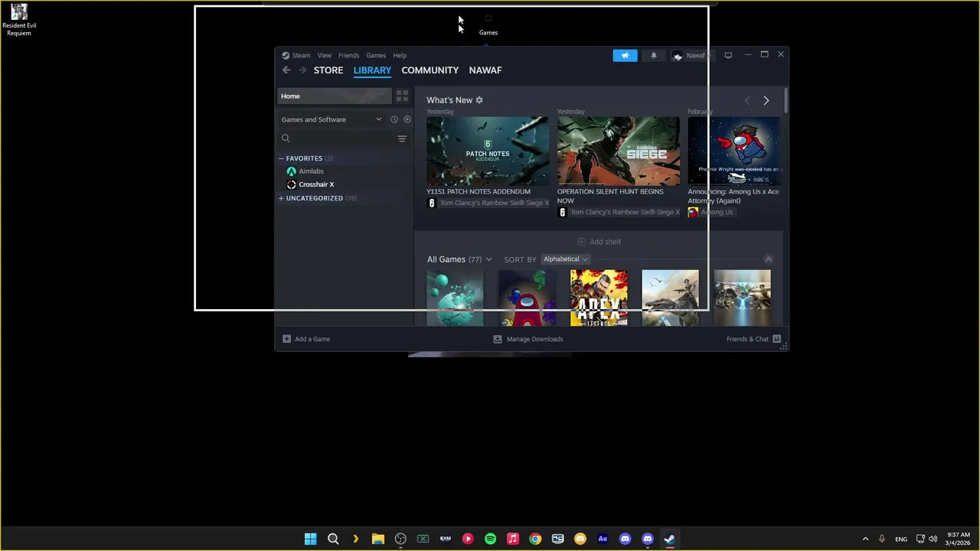Open the Help menu

click(400, 55)
